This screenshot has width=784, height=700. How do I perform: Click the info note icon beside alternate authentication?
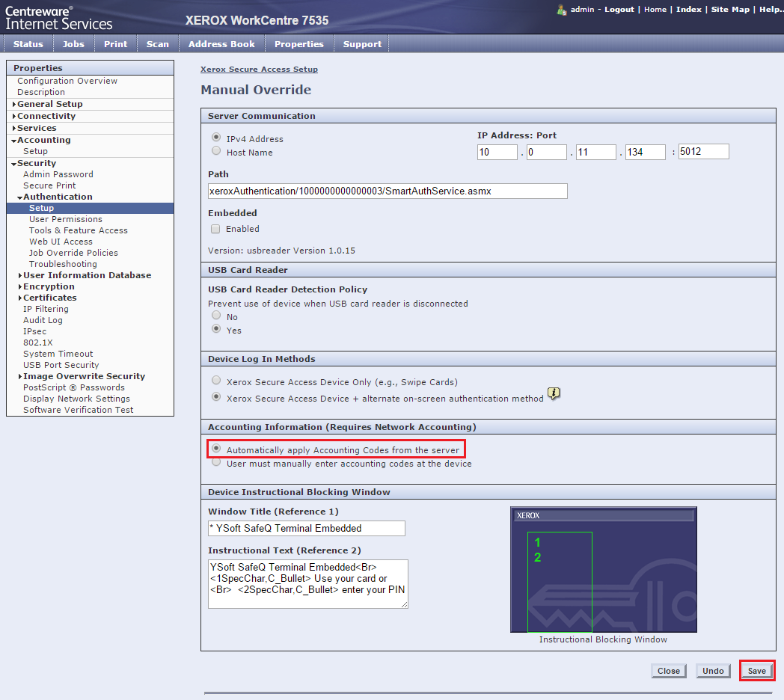click(x=554, y=393)
